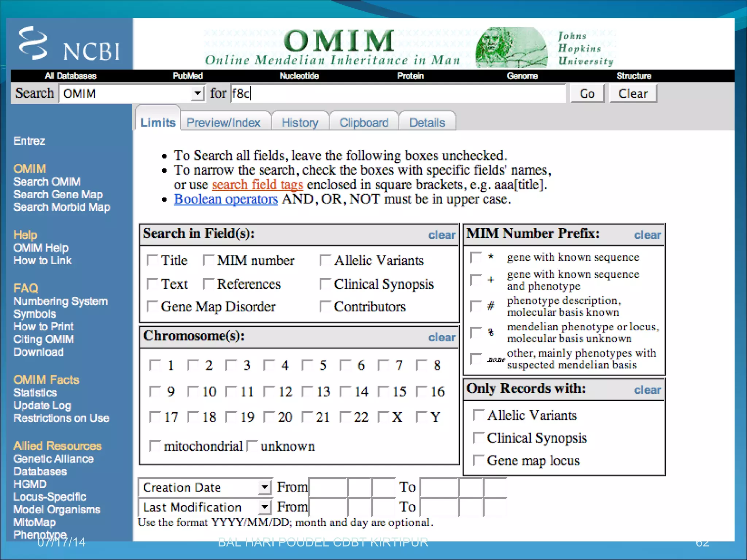This screenshot has height=560, width=747.
Task: Tick the Title search field checkbox
Action: 152,261
